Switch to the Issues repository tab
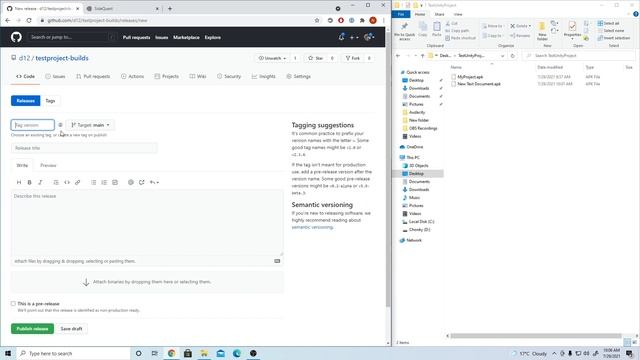 (55, 76)
